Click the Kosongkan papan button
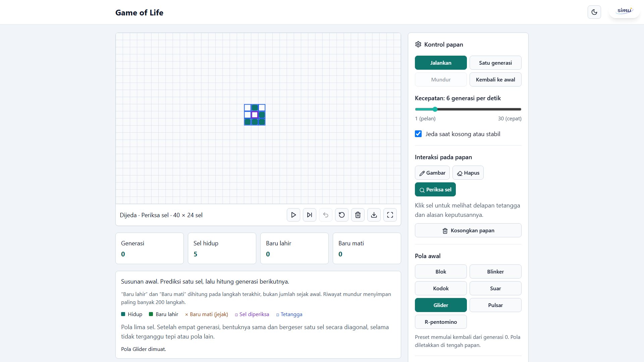Screen dimensions: 644x362 468,230
